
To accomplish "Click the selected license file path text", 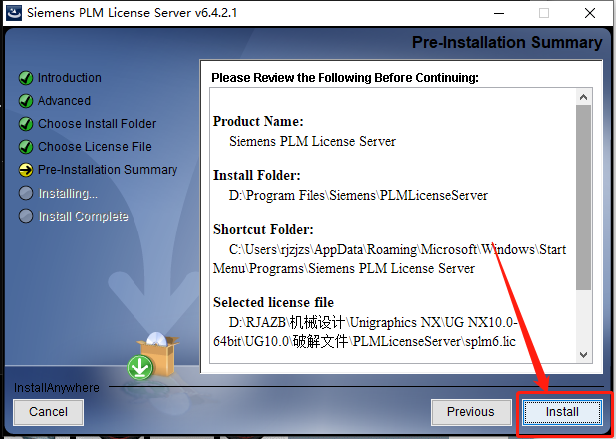I will (365, 332).
